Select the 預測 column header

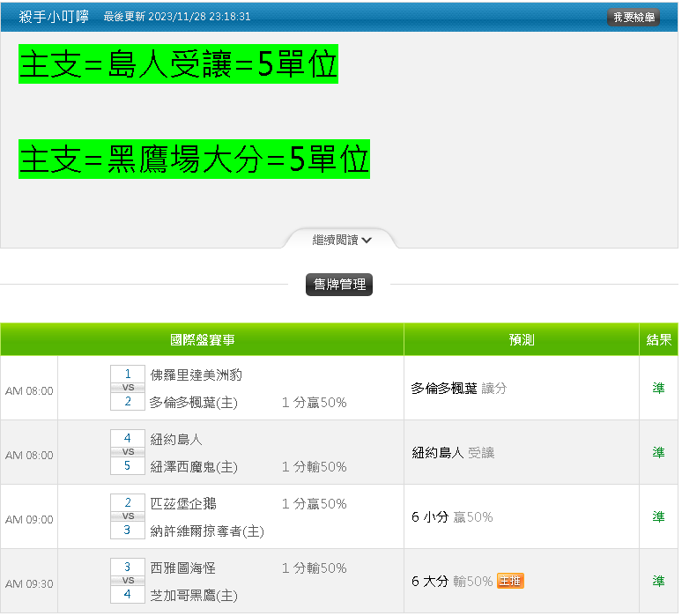tap(521, 339)
